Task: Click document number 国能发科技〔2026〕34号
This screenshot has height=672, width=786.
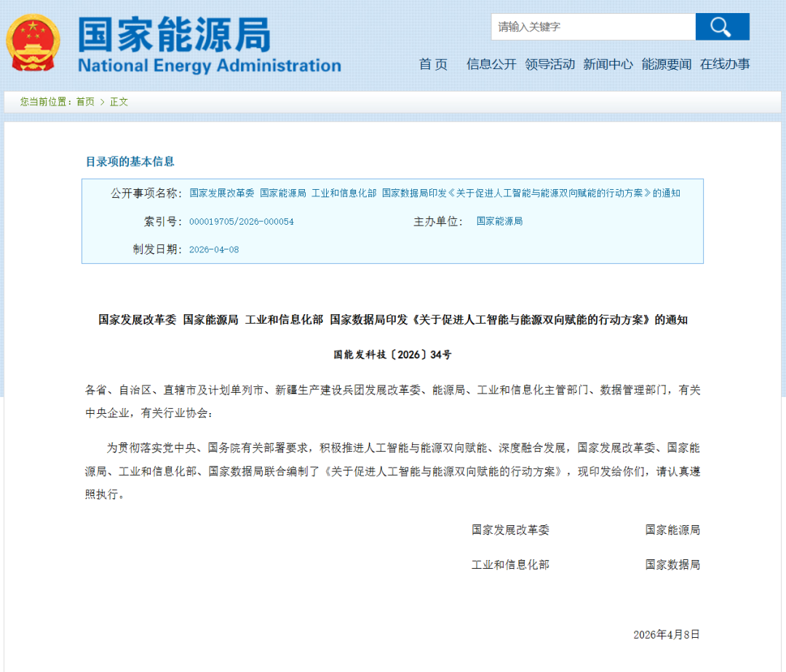Action: (392, 354)
